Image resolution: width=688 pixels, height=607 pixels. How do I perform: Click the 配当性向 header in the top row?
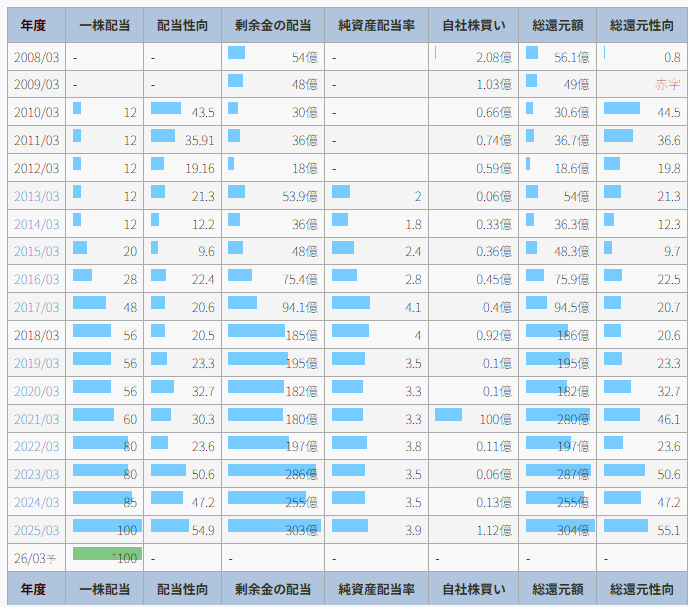tap(182, 25)
